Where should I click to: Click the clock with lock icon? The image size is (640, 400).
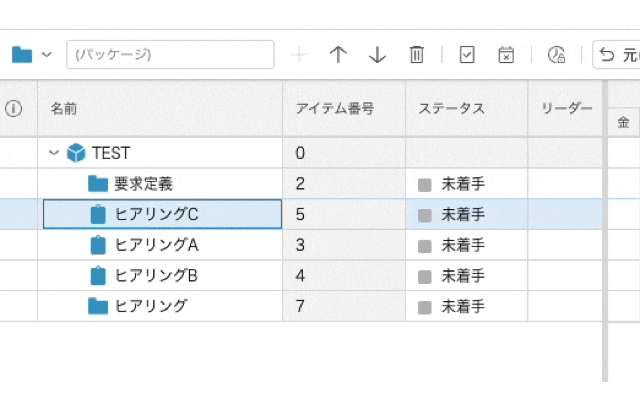pyautogui.click(x=556, y=54)
